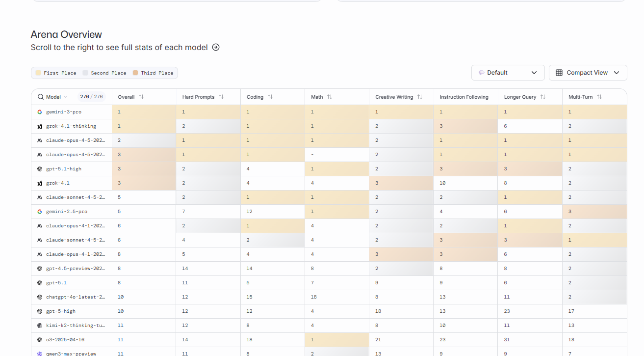Select the Creative Writing column header
Image resolution: width=644 pixels, height=356 pixels.
pyautogui.click(x=394, y=97)
